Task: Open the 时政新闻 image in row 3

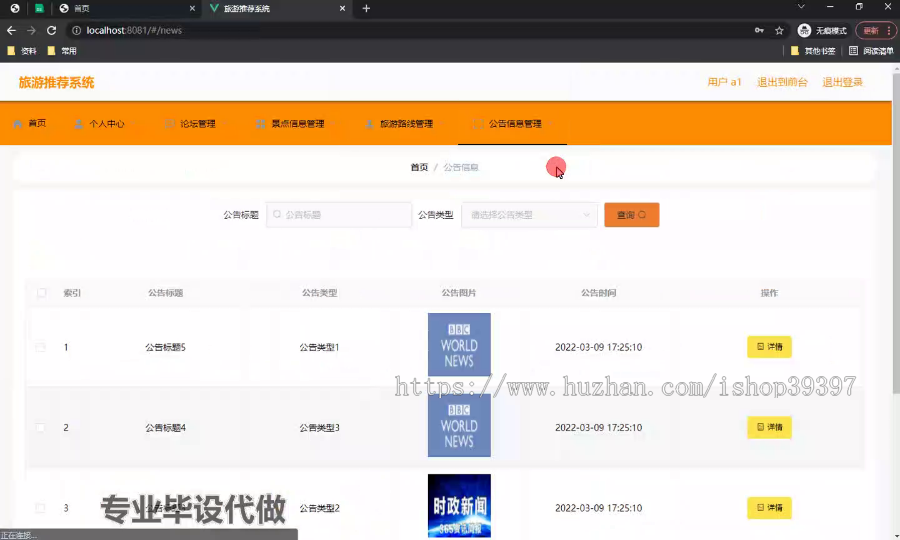Action: pyautogui.click(x=459, y=506)
